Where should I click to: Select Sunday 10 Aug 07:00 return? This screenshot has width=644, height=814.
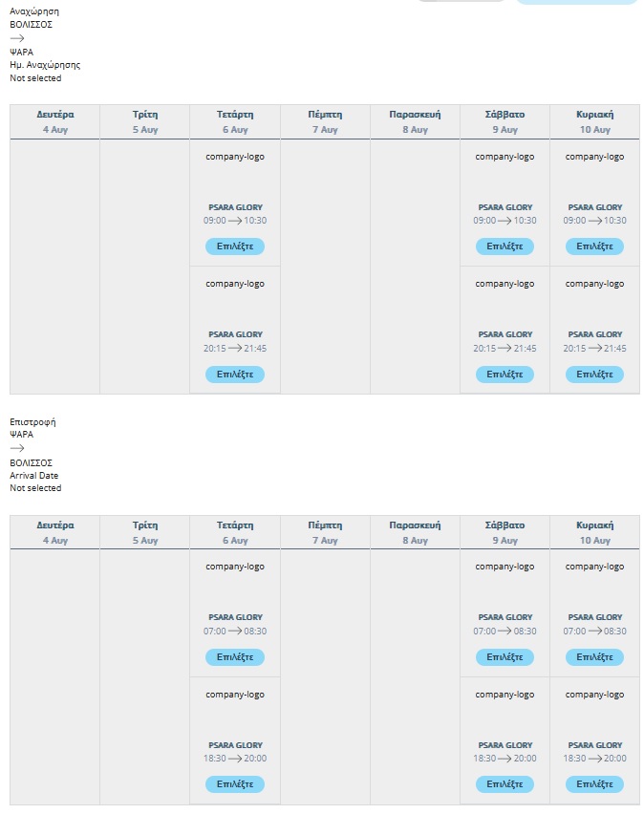pyautogui.click(x=594, y=656)
